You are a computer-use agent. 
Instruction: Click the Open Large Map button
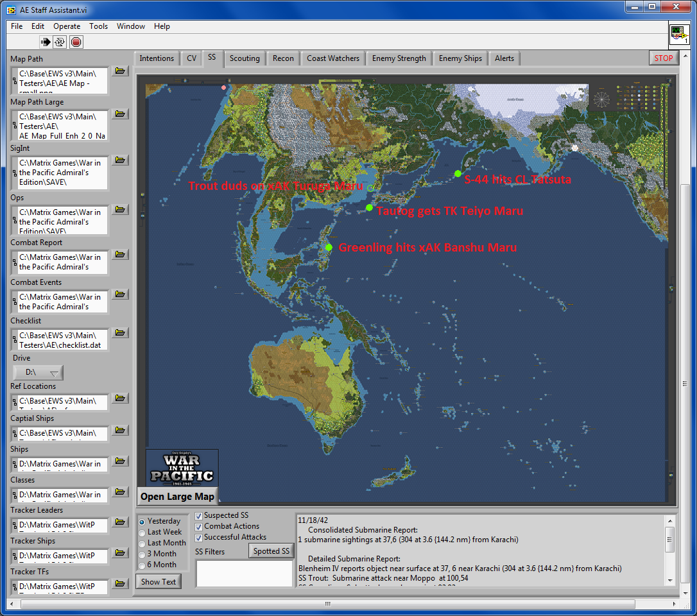(x=177, y=497)
